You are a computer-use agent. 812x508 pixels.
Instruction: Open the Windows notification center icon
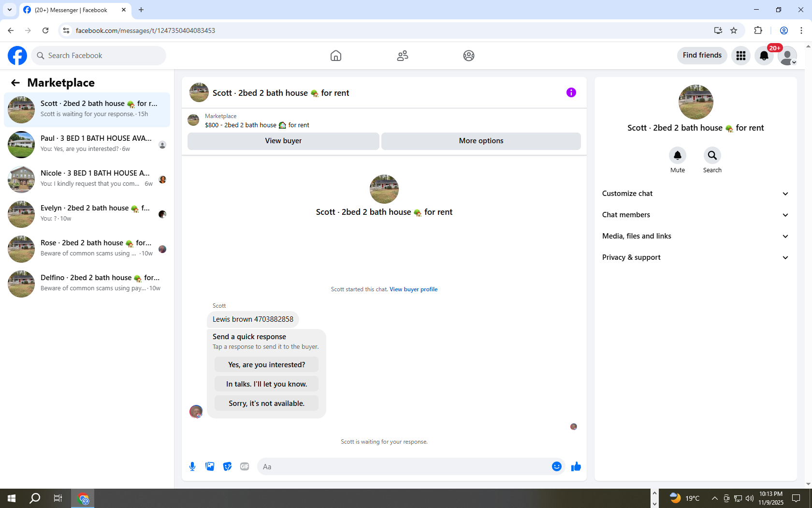coord(796,498)
